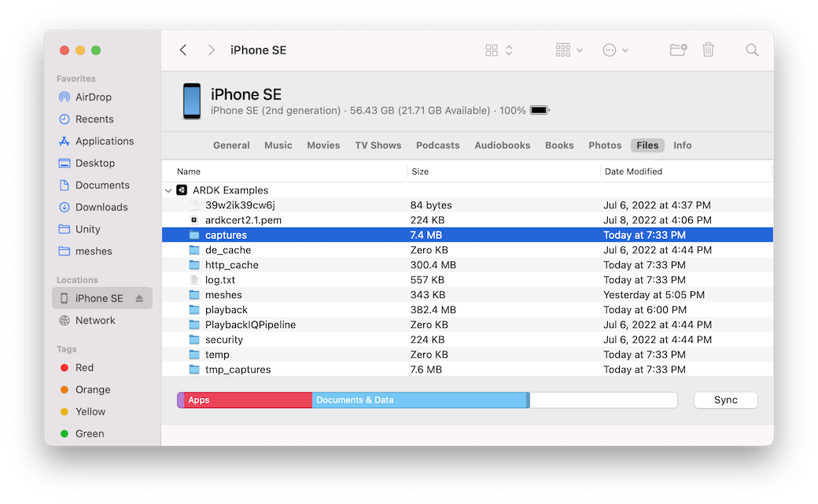
Task: Open search with the magnifier icon
Action: 752,50
